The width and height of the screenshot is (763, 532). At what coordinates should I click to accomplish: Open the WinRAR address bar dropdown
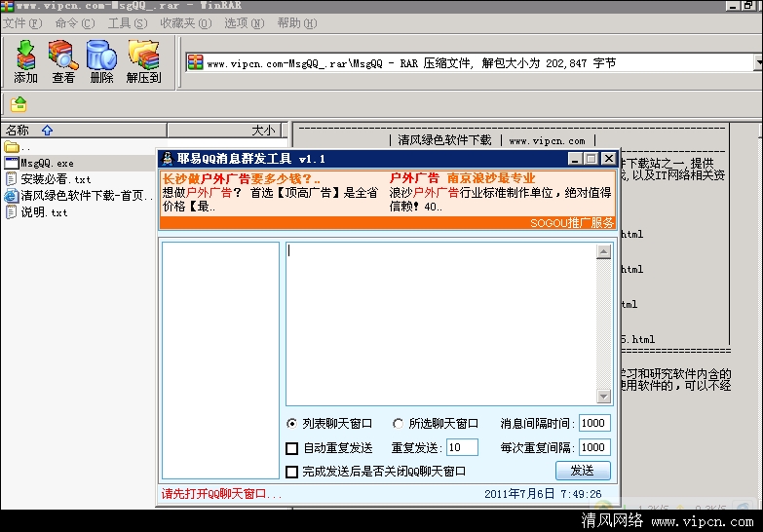click(x=759, y=62)
